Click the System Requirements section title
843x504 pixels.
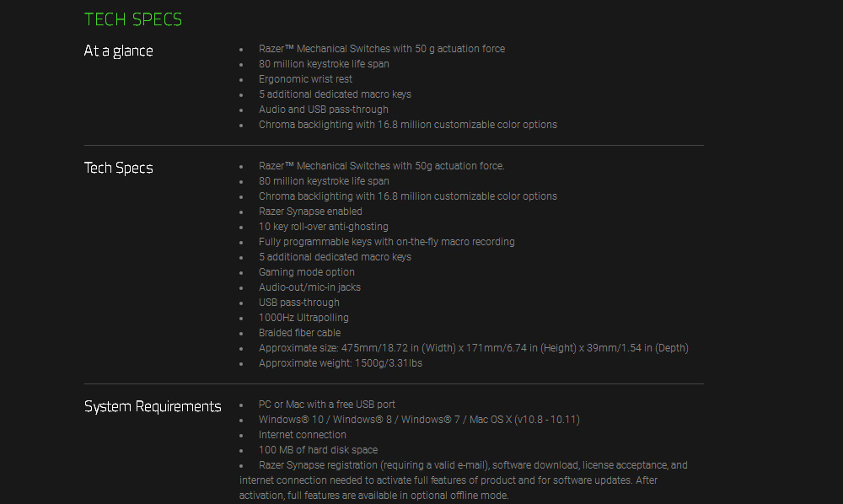coord(153,406)
